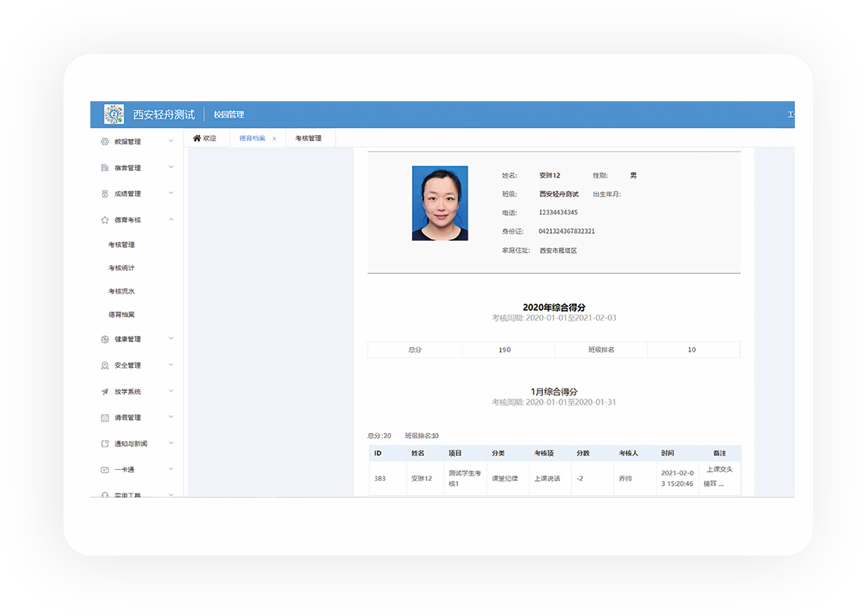Open 德育档案 in the sidebar submenu

[x=121, y=315]
